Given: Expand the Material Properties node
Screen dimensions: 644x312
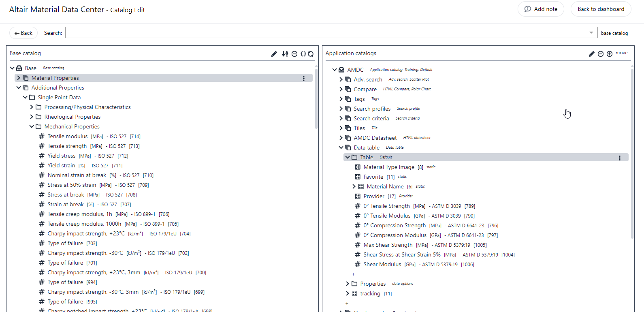Looking at the screenshot, I should click(19, 78).
